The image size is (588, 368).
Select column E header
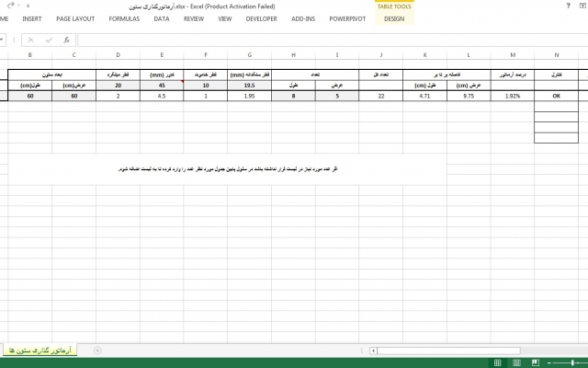[162, 55]
